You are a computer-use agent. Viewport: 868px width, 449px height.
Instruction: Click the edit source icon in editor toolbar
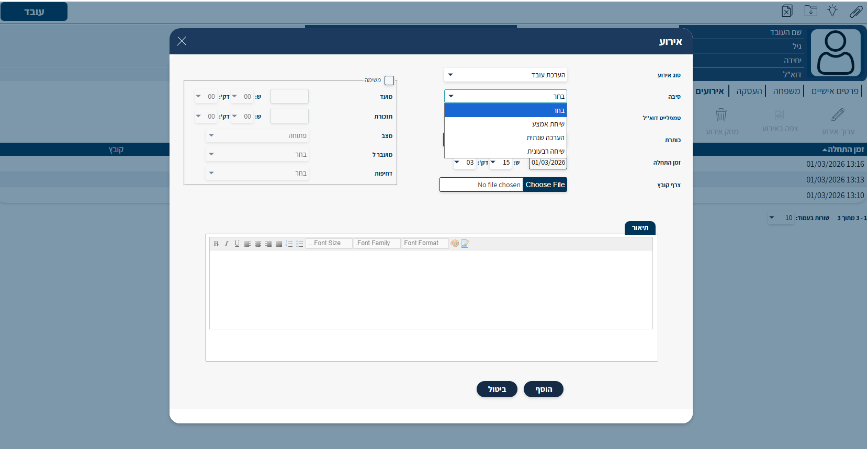[465, 244]
